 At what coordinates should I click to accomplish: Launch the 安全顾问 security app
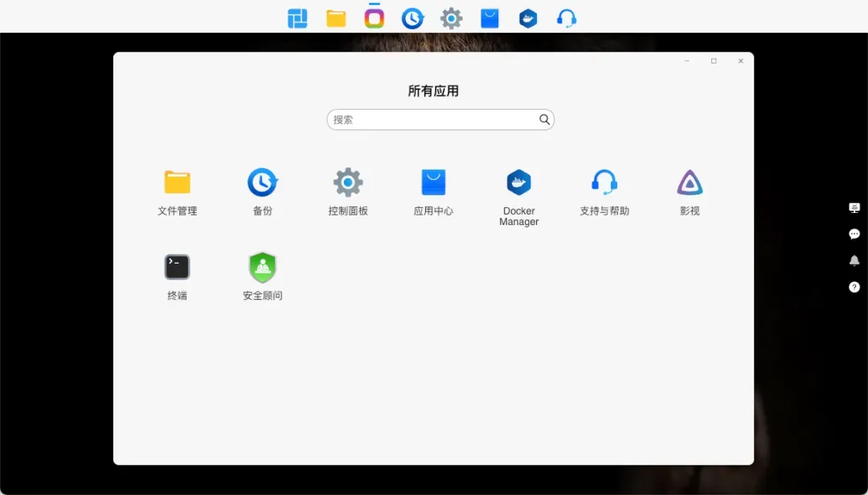pyautogui.click(x=262, y=268)
